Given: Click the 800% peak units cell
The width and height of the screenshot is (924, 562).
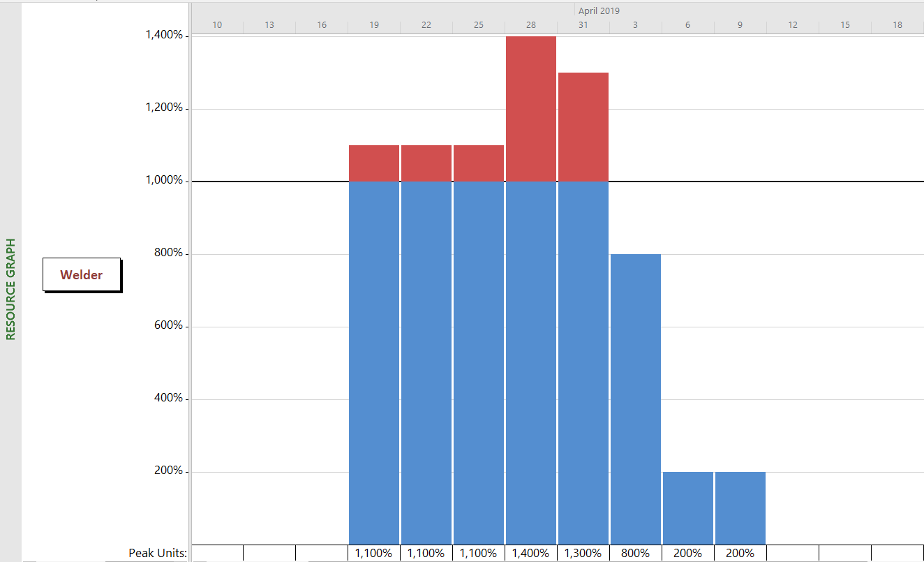Looking at the screenshot, I should point(635,553).
